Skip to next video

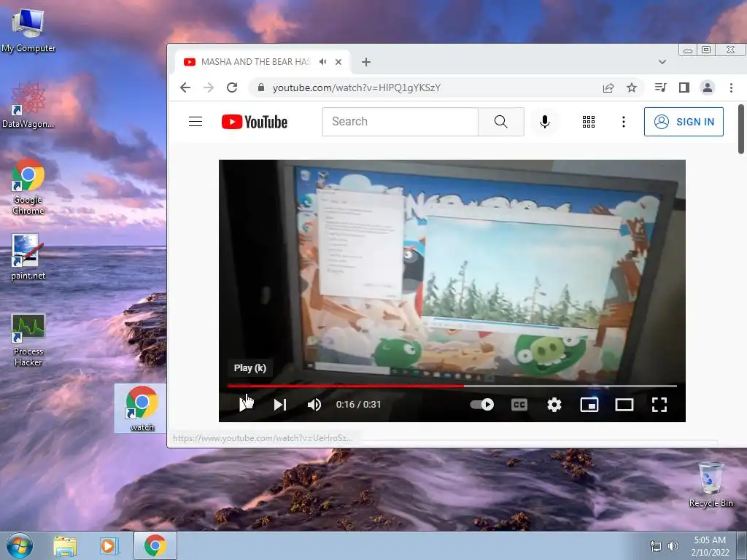pyautogui.click(x=279, y=404)
